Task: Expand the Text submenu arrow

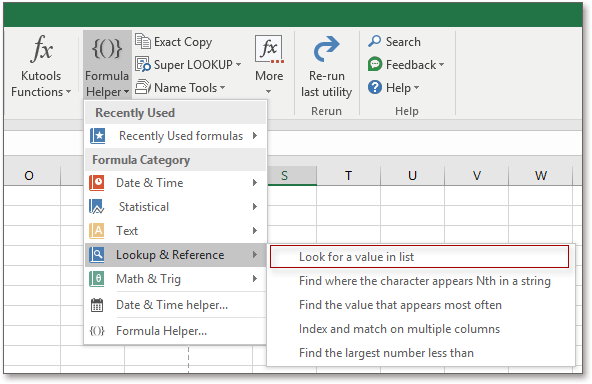Action: coord(255,230)
